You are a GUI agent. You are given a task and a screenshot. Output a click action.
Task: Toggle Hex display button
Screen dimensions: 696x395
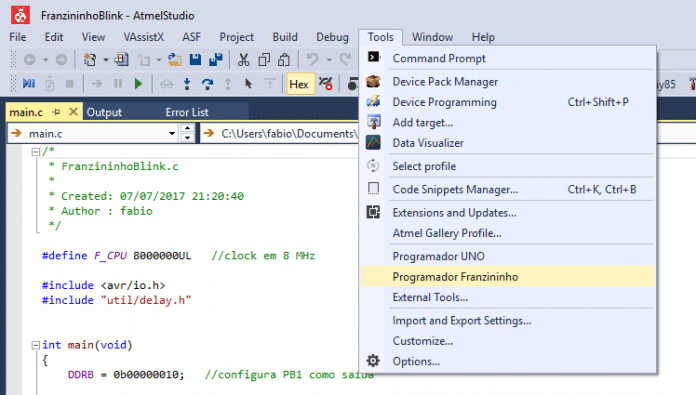coord(301,84)
